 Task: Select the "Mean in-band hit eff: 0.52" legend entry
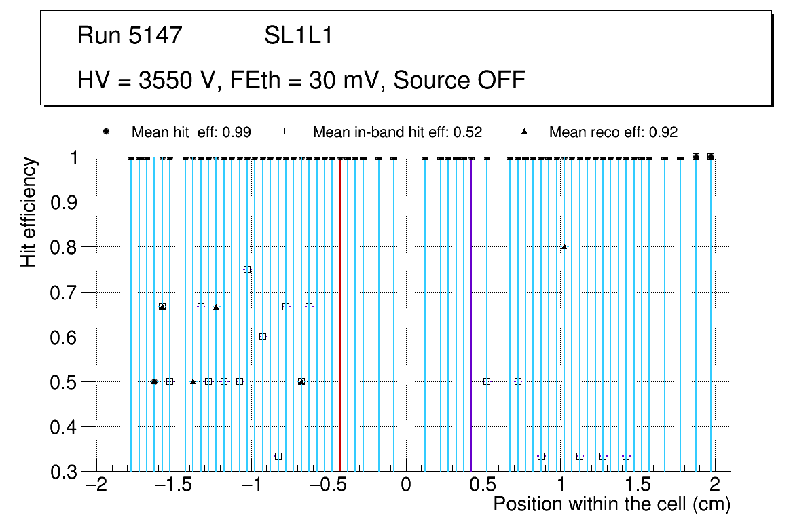click(397, 132)
